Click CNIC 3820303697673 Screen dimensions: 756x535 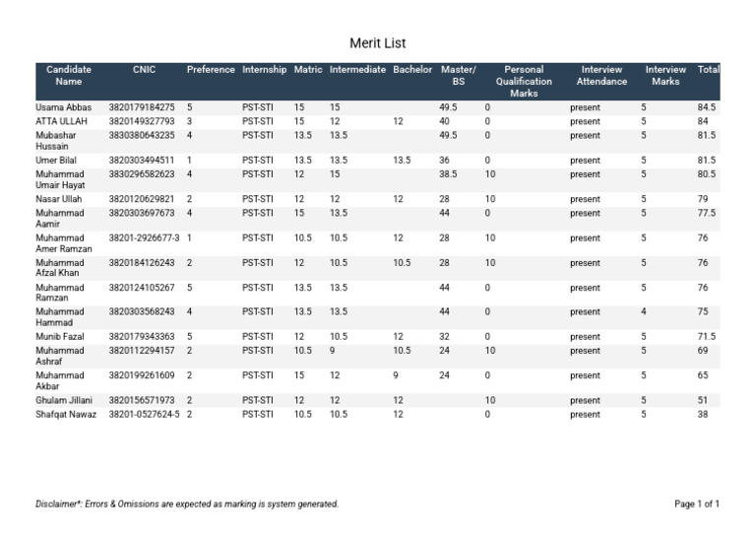[142, 213]
